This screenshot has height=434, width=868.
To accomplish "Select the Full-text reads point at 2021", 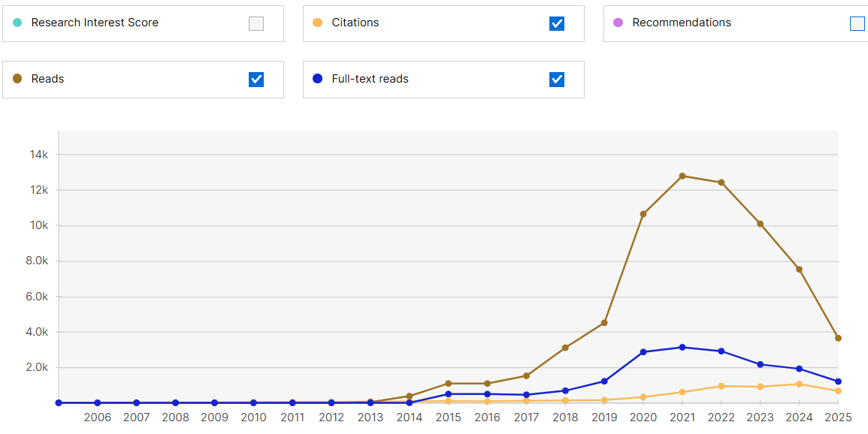I will [682, 347].
